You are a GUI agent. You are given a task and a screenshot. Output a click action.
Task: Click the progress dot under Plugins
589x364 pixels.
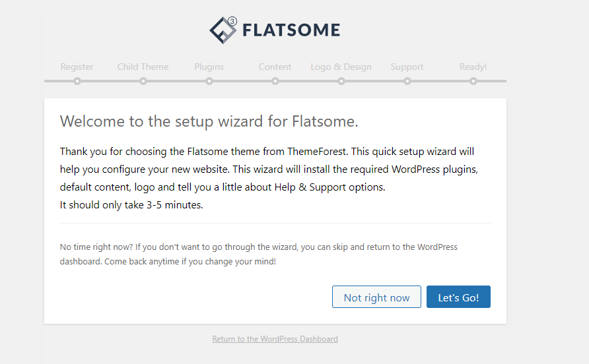209,81
